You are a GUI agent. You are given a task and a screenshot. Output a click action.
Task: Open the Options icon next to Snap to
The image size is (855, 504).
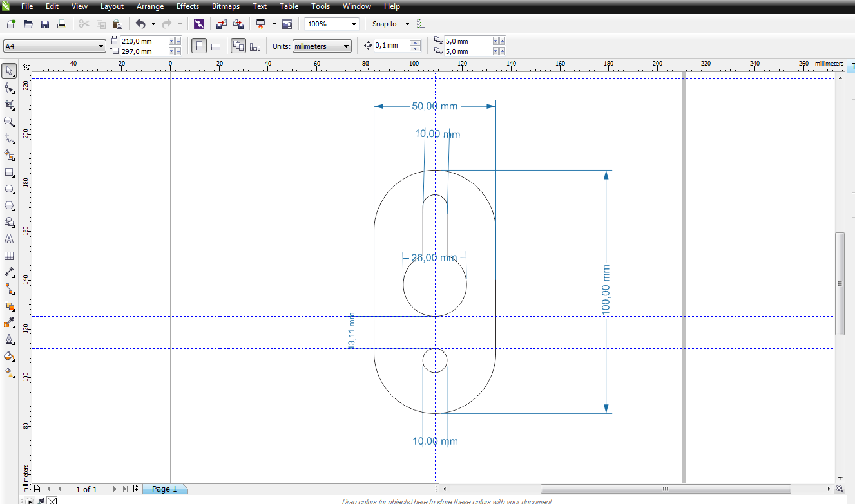pyautogui.click(x=421, y=24)
